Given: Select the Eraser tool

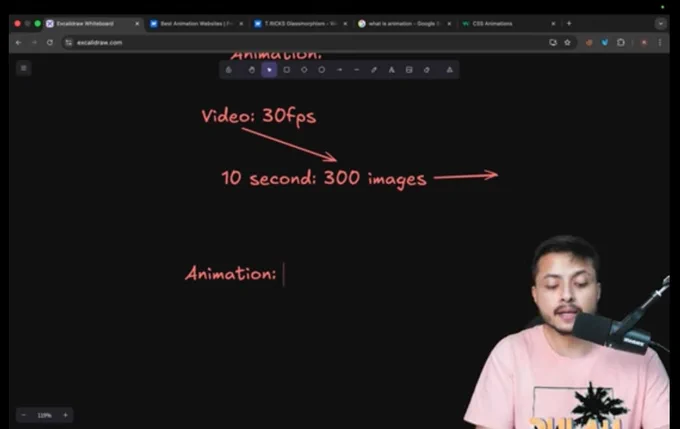Looking at the screenshot, I should (427, 70).
